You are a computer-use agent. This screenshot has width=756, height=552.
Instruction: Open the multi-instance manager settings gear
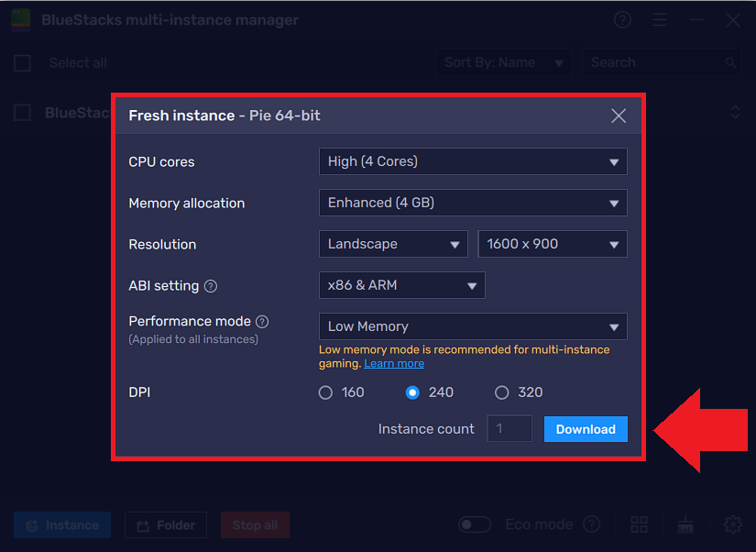tap(732, 524)
